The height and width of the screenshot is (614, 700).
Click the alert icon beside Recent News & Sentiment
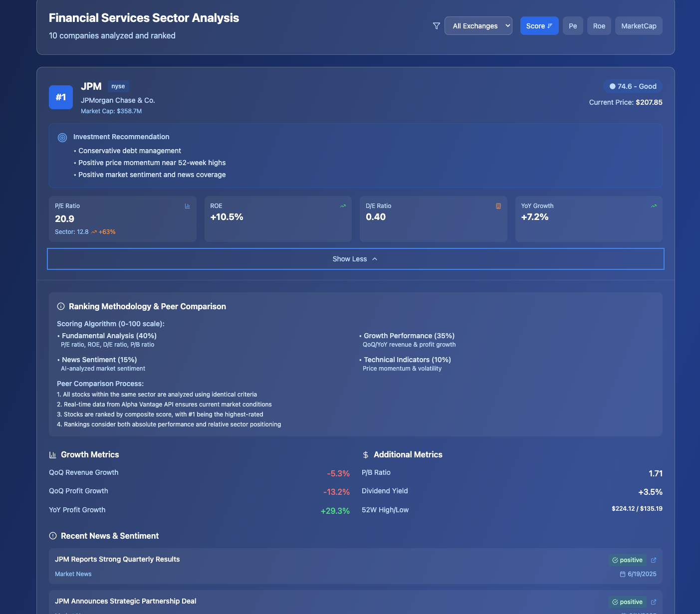point(53,536)
